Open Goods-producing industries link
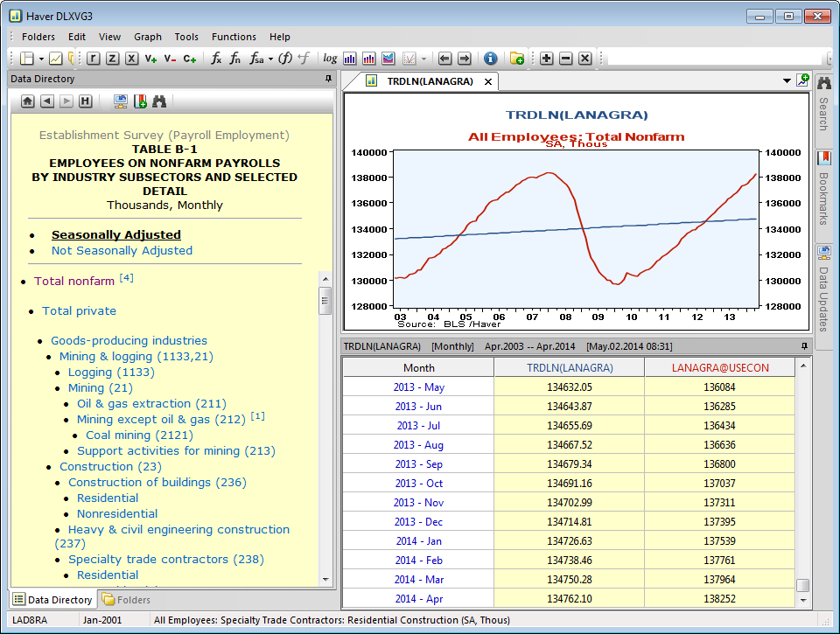 (x=129, y=340)
